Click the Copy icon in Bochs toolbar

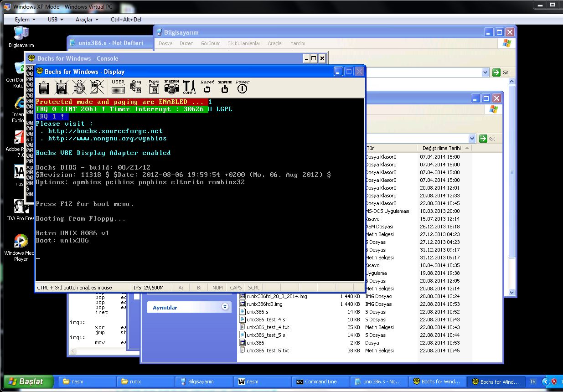[x=136, y=87]
